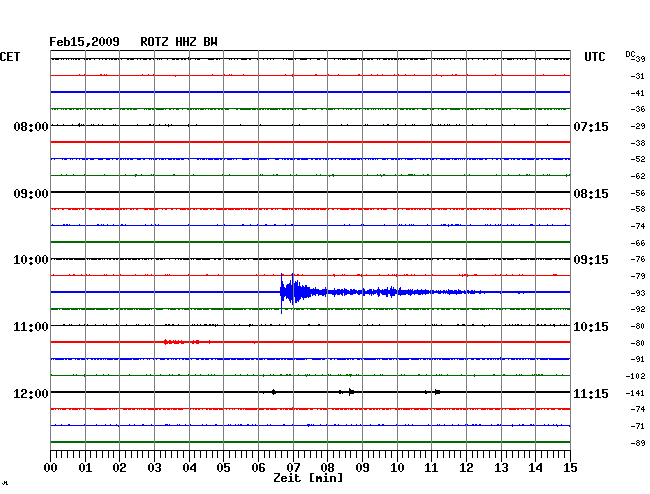Click the Zeit [min] axis title
This screenshot has height=494, width=650.
[308, 478]
